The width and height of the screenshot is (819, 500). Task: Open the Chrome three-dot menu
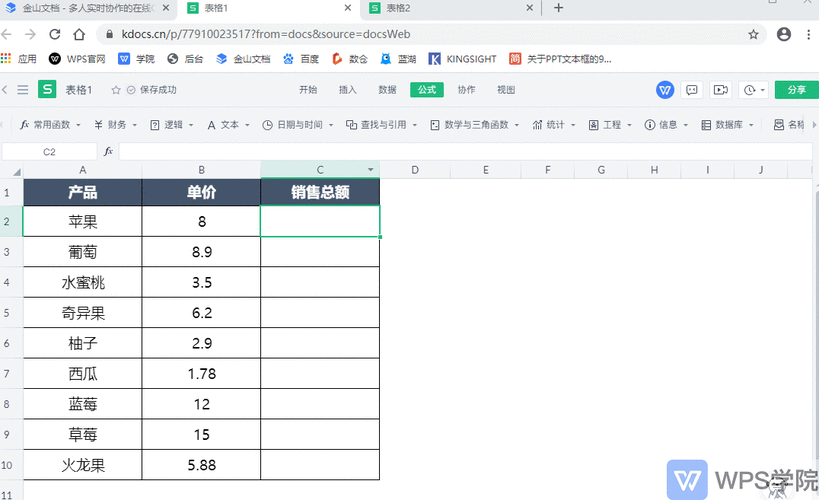[x=809, y=34]
